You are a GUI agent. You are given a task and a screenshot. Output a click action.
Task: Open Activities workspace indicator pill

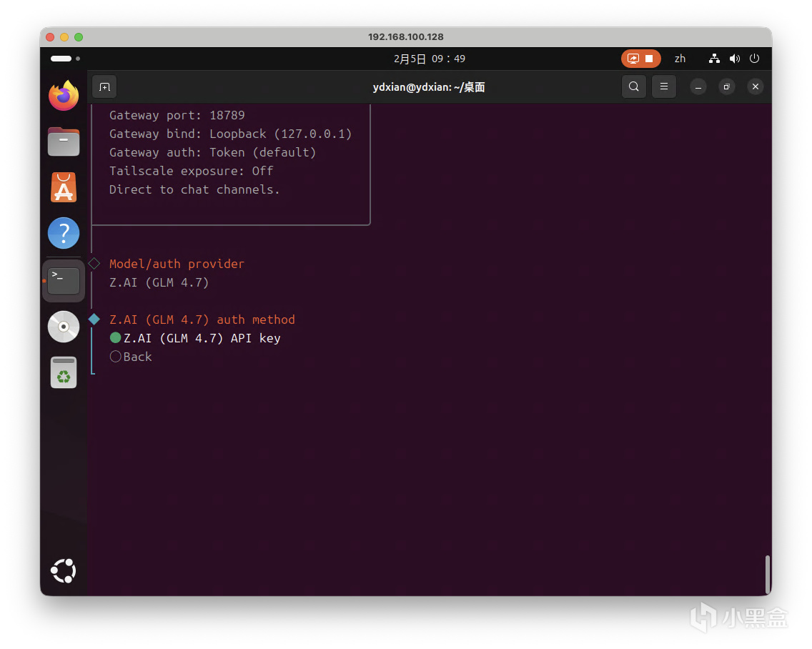[65, 59]
